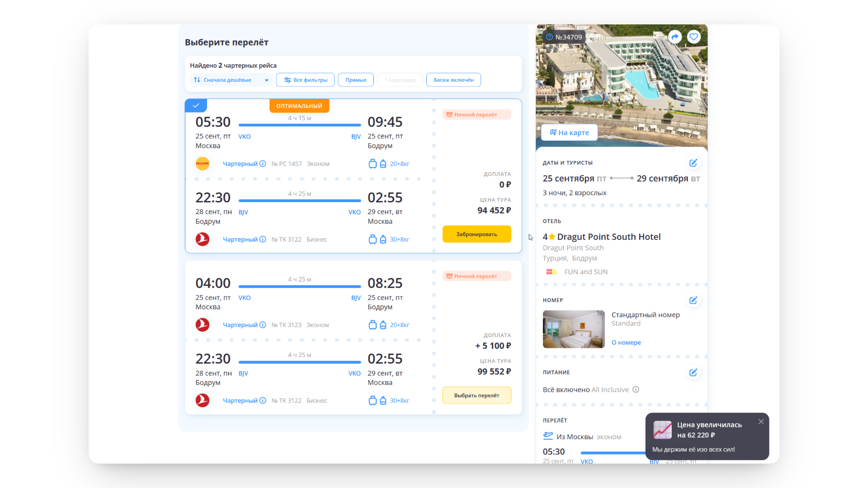Screen dimensions: 868x488
Task: Edit meal plan with pencil icon
Action: pos(693,373)
